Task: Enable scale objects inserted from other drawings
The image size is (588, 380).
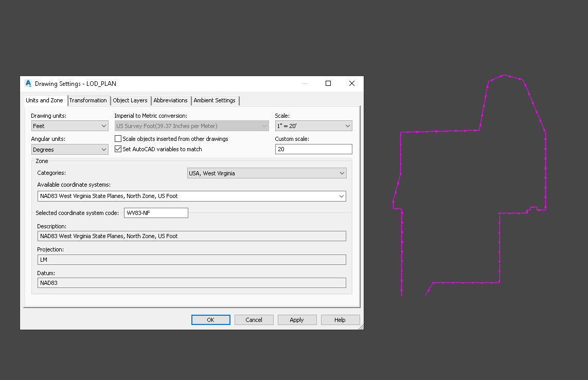Action: [118, 138]
